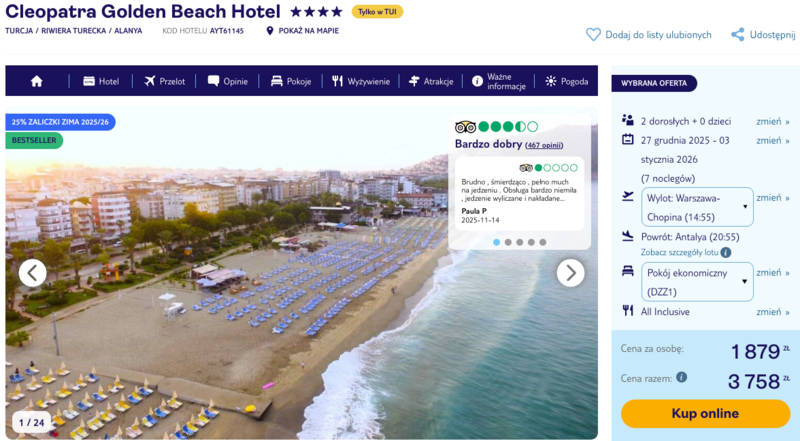Click info icon beside Zobacz szczegóły lotu
The height and width of the screenshot is (441, 800).
[726, 253]
